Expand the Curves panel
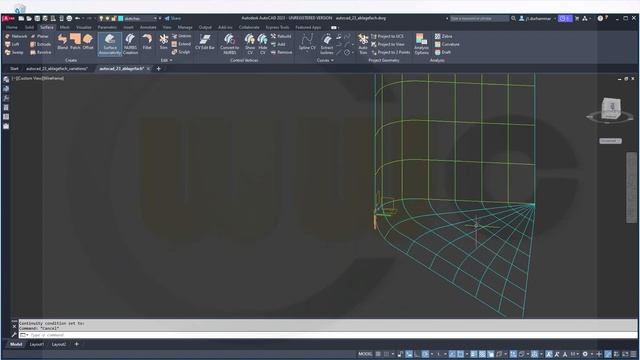640x360 pixels. click(325, 60)
